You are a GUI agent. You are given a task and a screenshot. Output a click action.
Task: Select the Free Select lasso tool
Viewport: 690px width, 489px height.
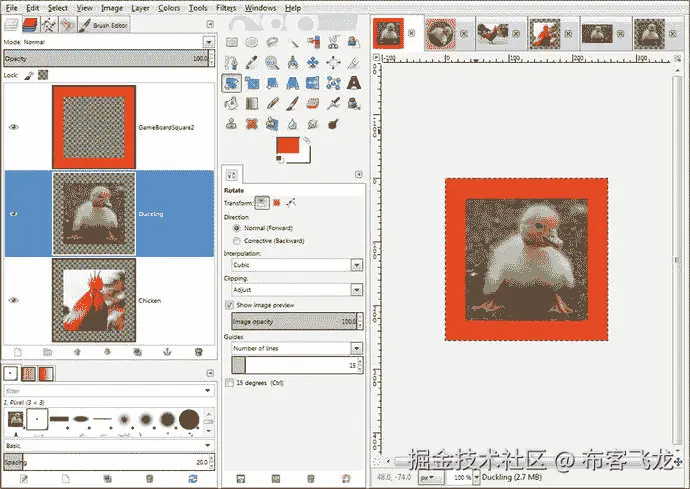click(x=272, y=42)
